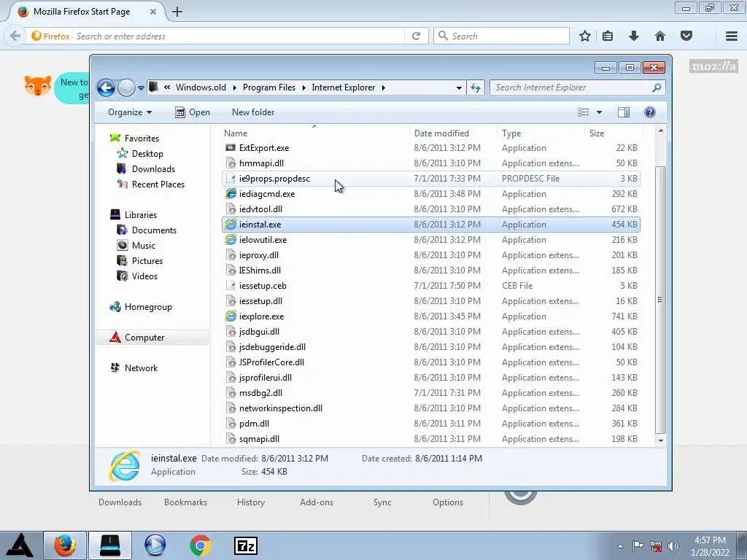The image size is (747, 560).
Task: Select Homegroup in the navigation pane
Action: click(147, 307)
